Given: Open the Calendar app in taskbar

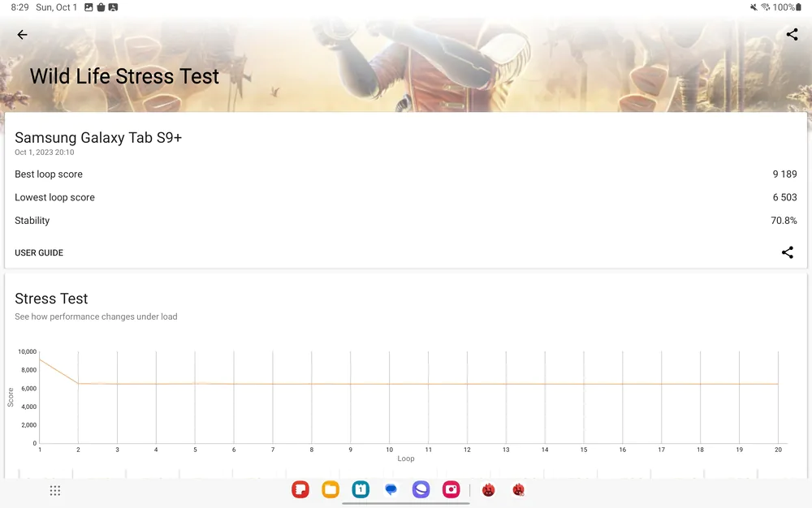Looking at the screenshot, I should (x=361, y=489).
